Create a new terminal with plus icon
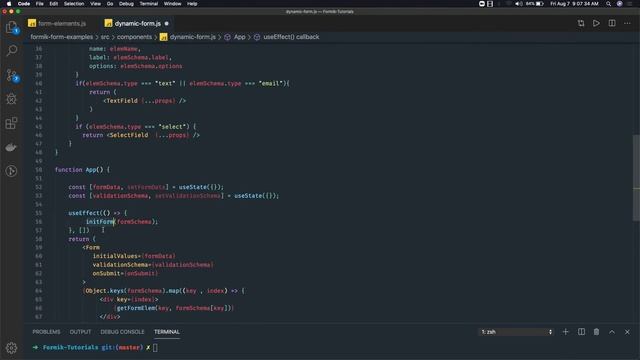Image resolution: width=640 pixels, height=360 pixels. (x=565, y=332)
